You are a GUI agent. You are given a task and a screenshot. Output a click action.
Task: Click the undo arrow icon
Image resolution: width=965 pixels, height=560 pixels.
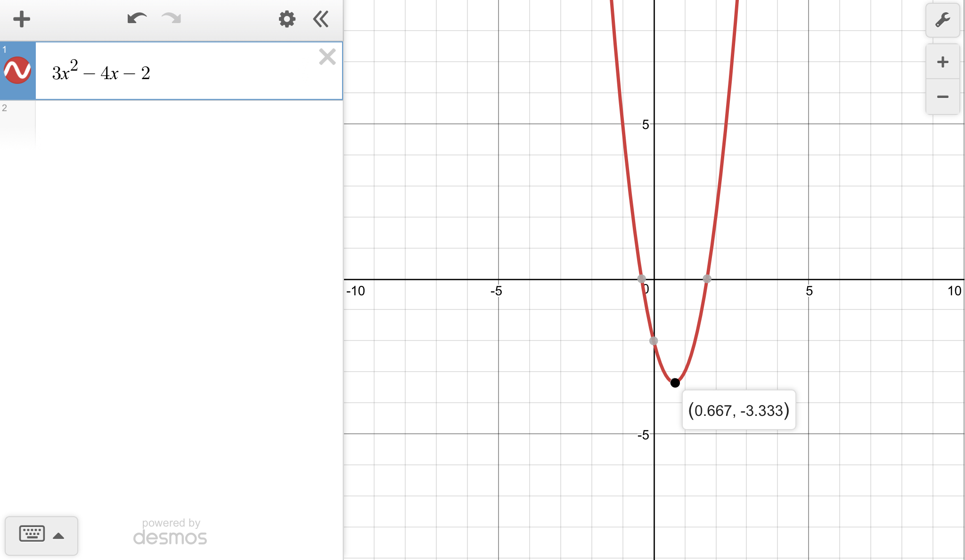point(137,19)
